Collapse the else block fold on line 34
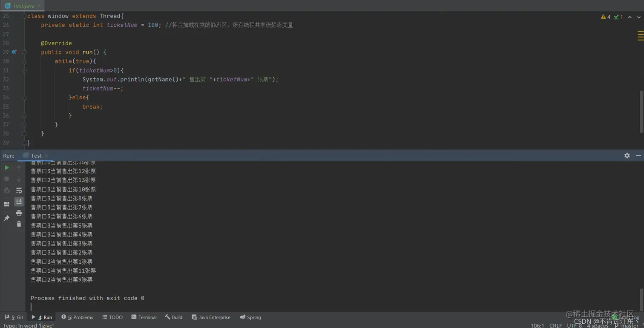 (x=24, y=98)
